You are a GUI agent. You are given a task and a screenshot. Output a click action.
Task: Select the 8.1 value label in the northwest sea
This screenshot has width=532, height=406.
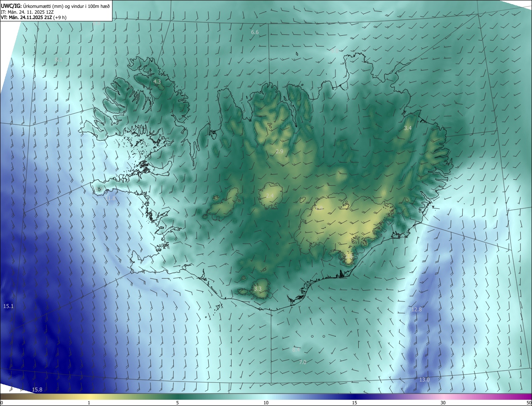point(59,60)
